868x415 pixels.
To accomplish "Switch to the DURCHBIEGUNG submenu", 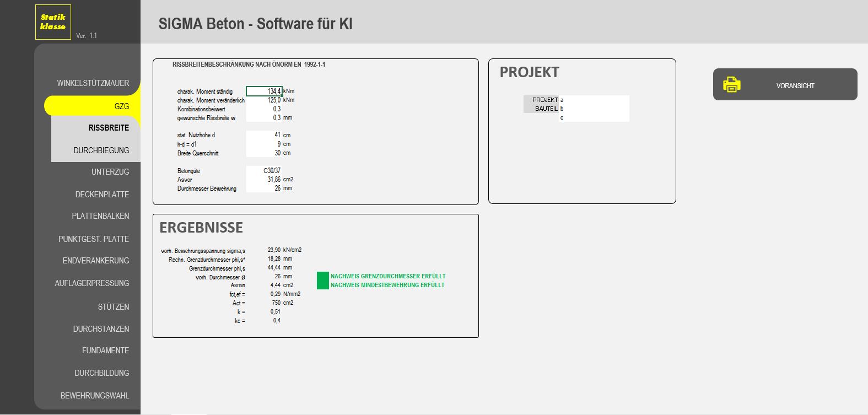I will click(x=101, y=150).
